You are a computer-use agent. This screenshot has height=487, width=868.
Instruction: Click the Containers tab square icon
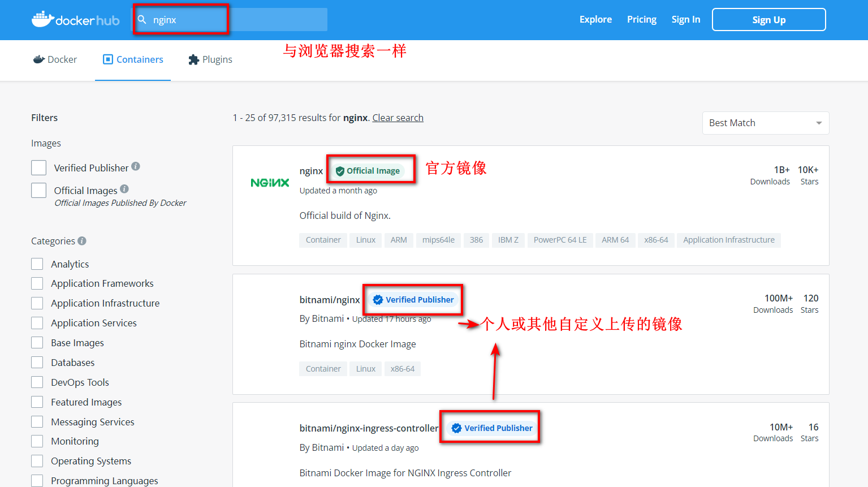pos(107,59)
